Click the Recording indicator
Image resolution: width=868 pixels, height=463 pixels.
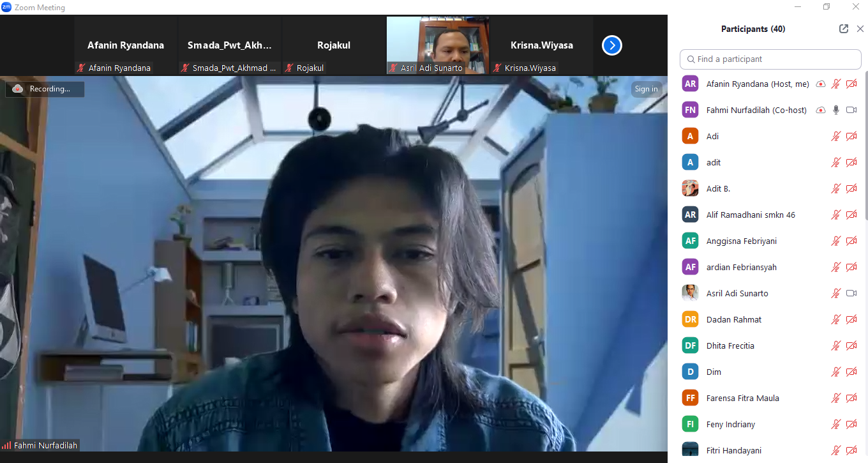(45, 89)
